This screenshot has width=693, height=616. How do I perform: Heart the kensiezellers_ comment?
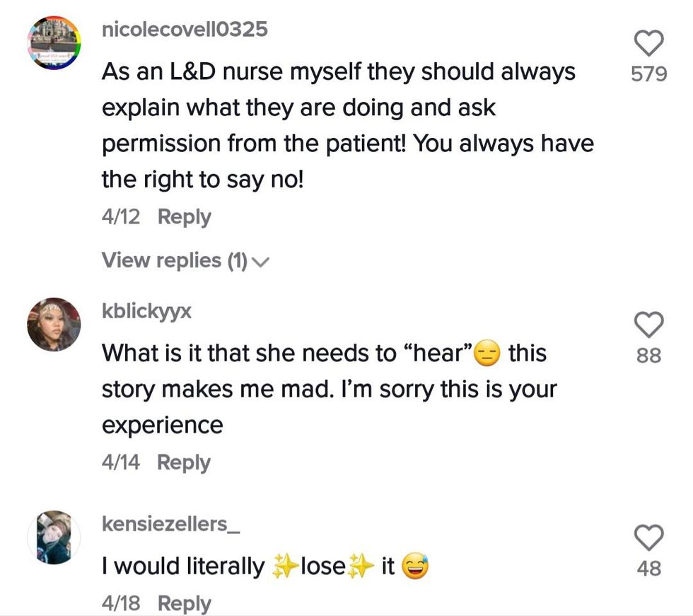point(648,537)
